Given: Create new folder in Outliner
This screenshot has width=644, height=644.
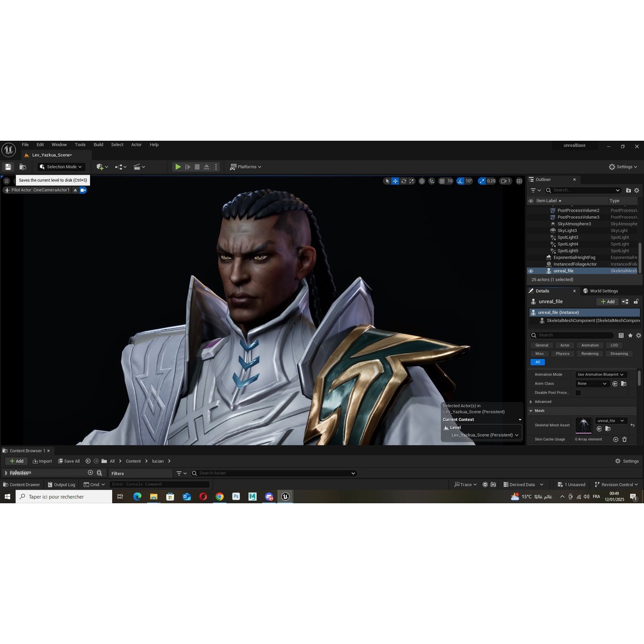Looking at the screenshot, I should (628, 190).
